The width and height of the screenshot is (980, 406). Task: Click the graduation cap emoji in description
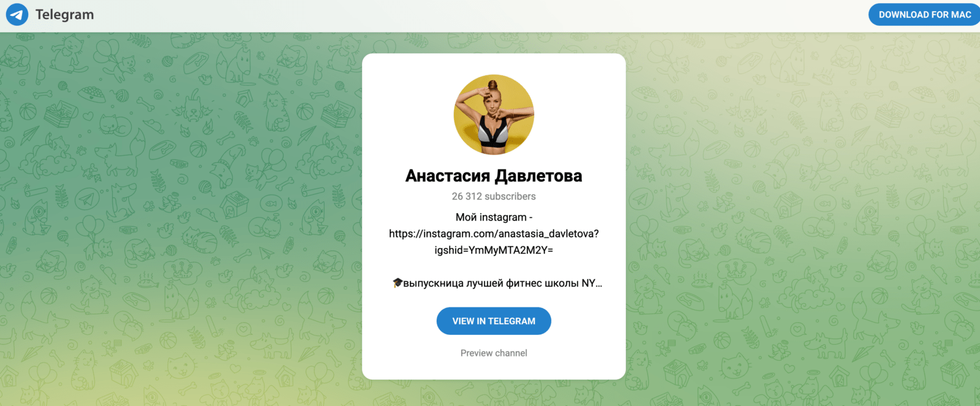tap(398, 283)
